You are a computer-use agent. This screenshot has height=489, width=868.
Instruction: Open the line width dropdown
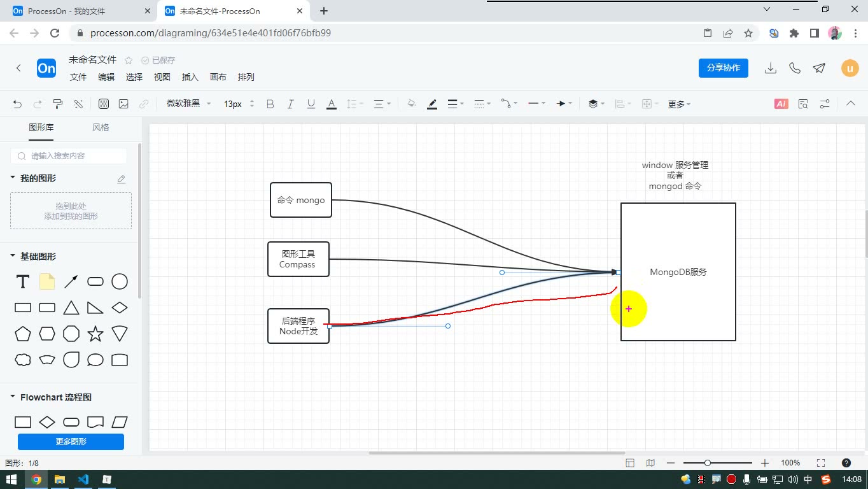click(x=456, y=104)
